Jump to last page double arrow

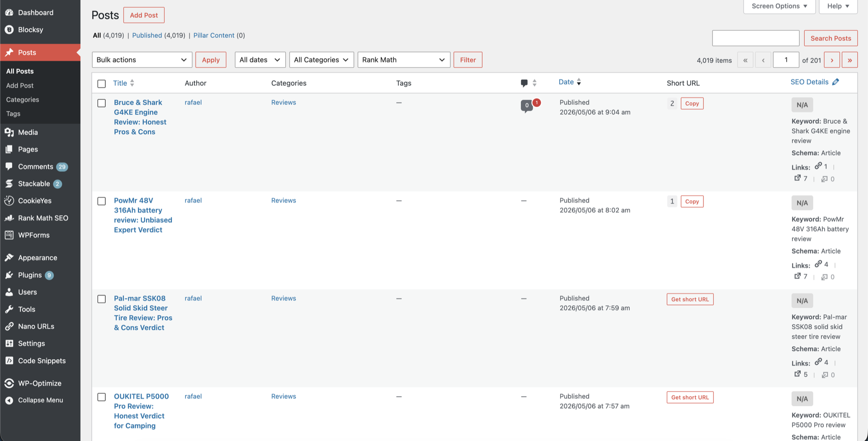[850, 60]
